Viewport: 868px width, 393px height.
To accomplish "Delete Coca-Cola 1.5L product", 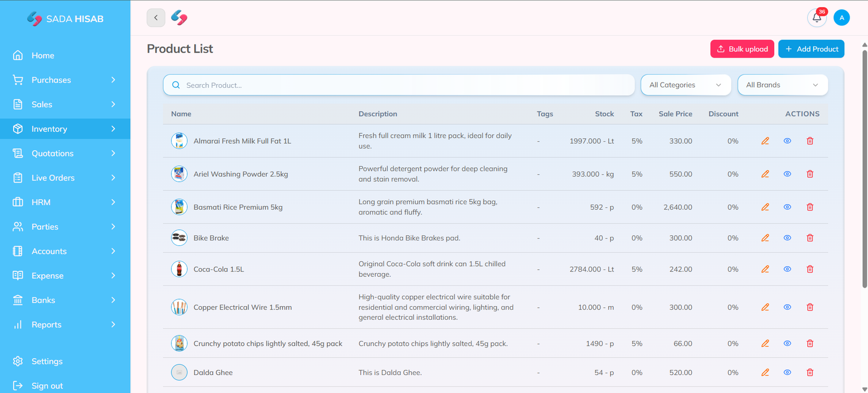I will [810, 269].
